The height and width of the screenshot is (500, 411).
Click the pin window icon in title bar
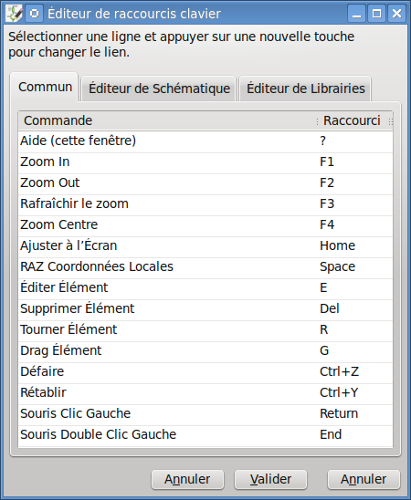(34, 14)
